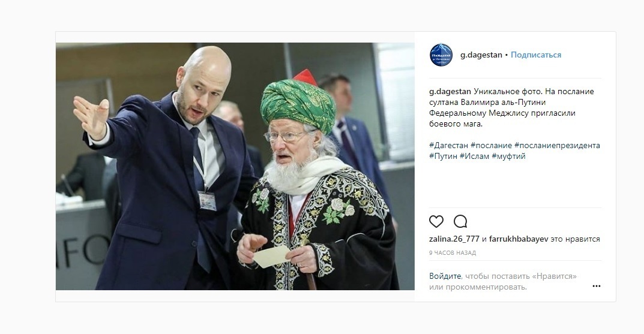
Task: Open the #послание hashtag
Action: click(x=491, y=145)
